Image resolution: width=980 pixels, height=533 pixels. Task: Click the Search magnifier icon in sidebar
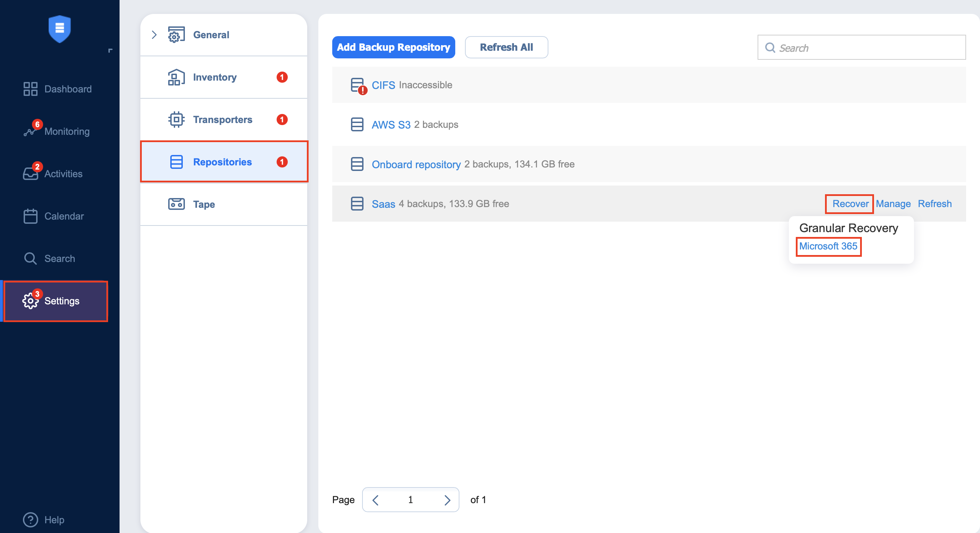pos(31,259)
